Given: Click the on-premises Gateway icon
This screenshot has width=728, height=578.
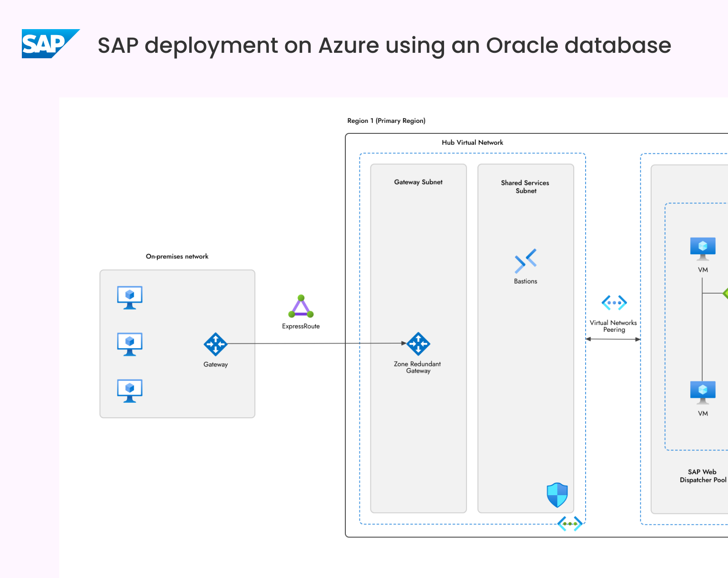Looking at the screenshot, I should click(215, 344).
